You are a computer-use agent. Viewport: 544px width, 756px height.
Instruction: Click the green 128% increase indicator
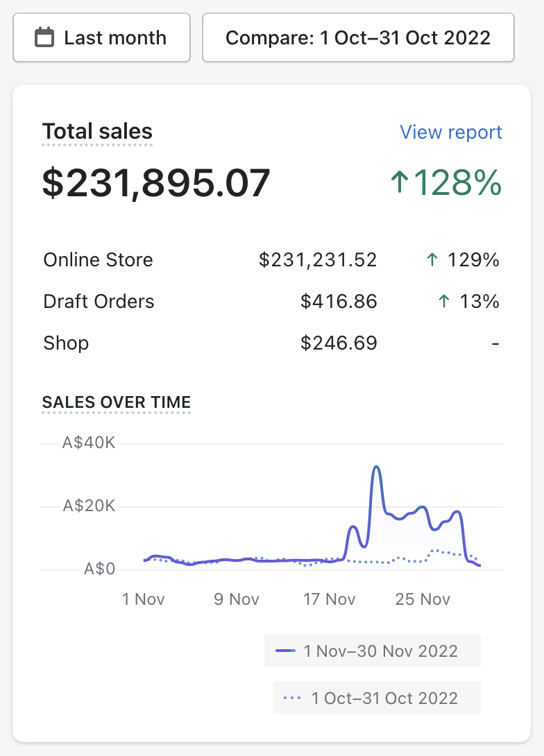pos(445,183)
